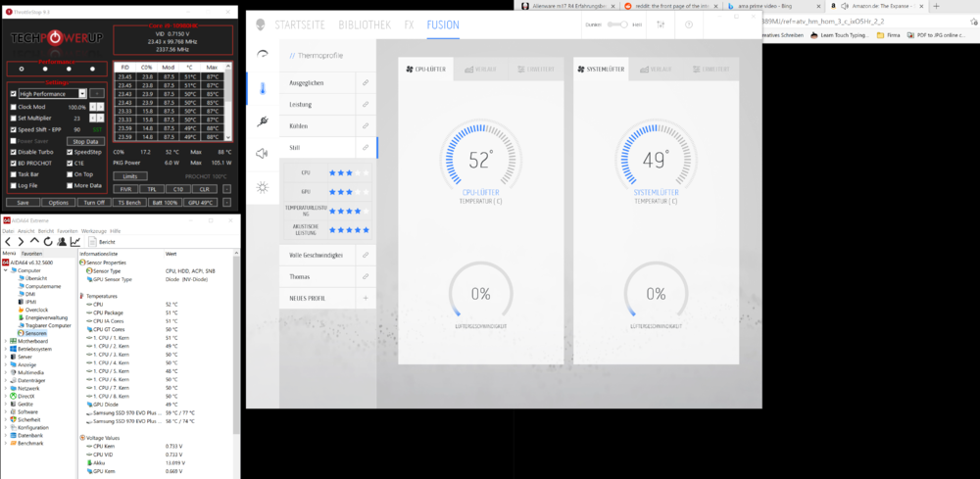Viewport: 980px width, 479px height.
Task: Open the power plug sidebar section
Action: [262, 120]
